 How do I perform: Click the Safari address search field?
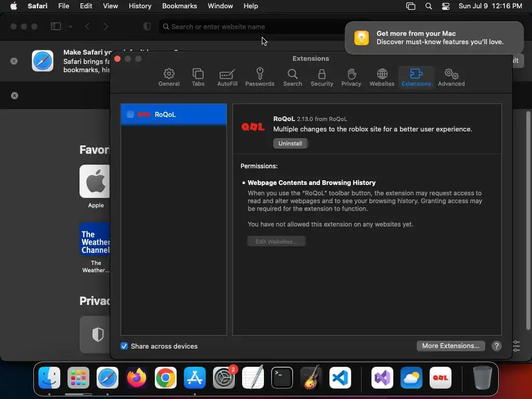tap(251, 26)
